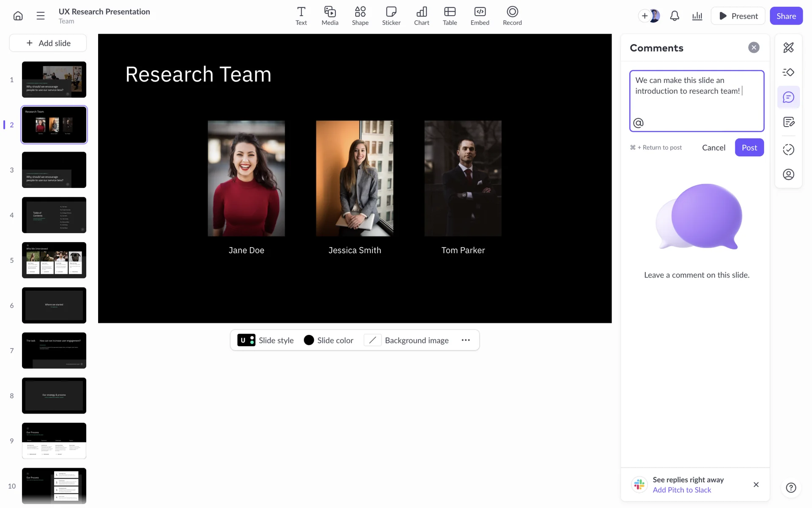Open the Media toolbar item
Screen dimensions: 812x508
329,16
